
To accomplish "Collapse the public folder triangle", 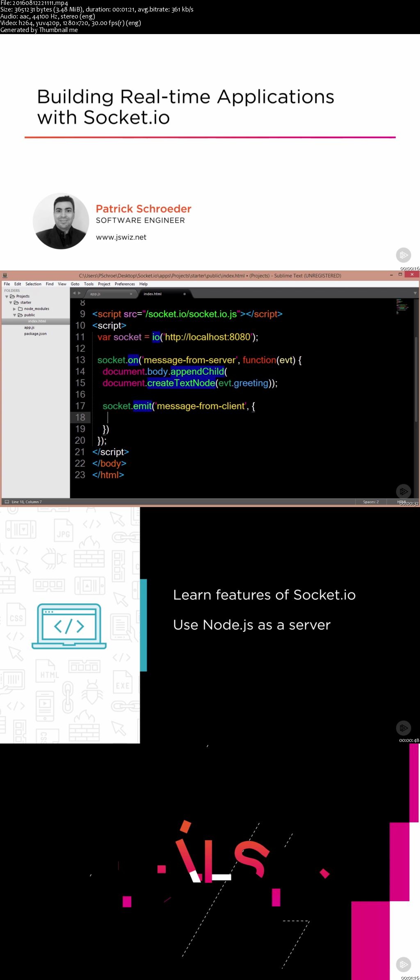I will [x=15, y=315].
